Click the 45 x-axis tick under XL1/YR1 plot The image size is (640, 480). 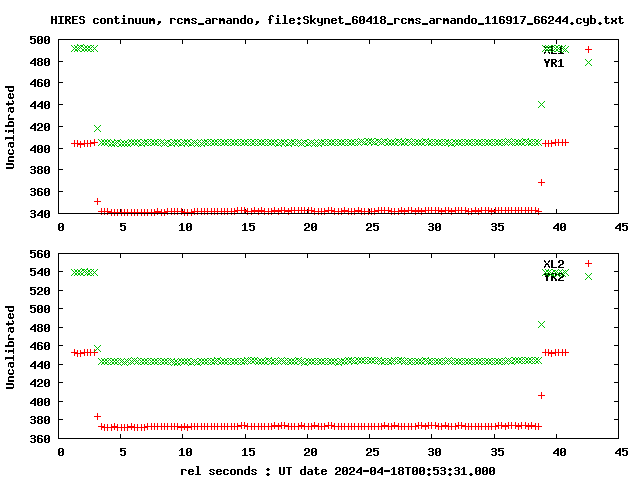click(x=621, y=227)
